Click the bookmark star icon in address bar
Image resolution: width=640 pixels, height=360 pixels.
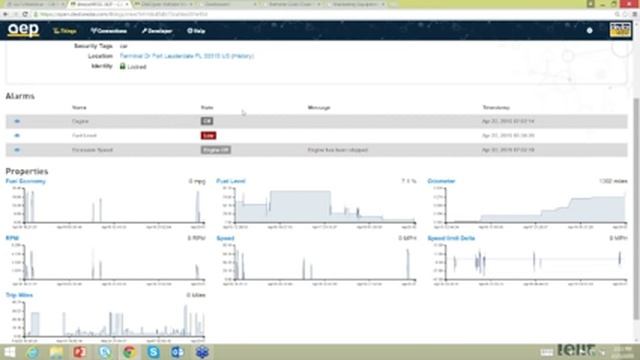click(625, 14)
